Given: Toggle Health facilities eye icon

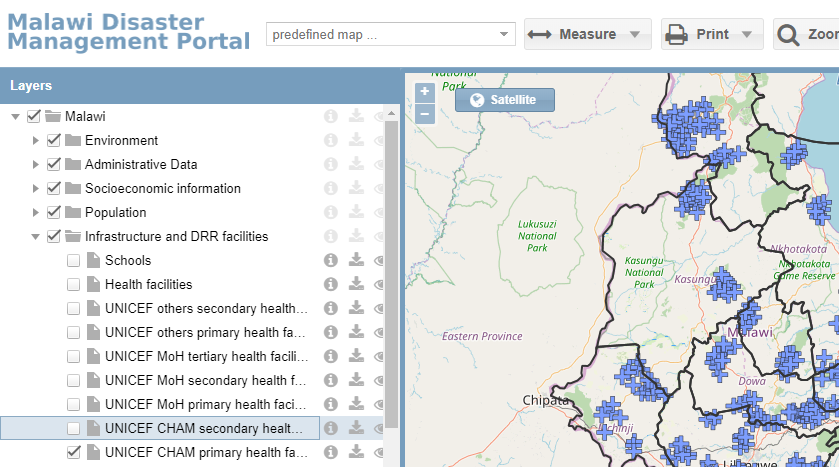Looking at the screenshot, I should 379,285.
